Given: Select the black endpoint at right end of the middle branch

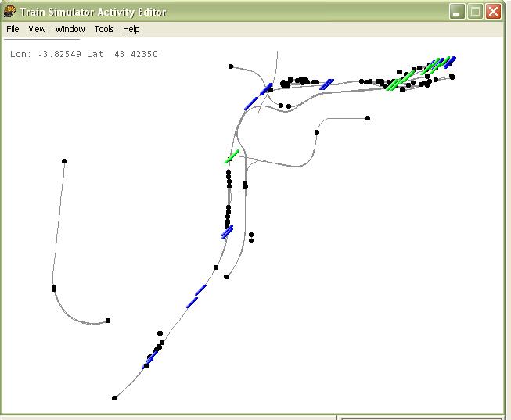Looking at the screenshot, I should coord(368,118).
